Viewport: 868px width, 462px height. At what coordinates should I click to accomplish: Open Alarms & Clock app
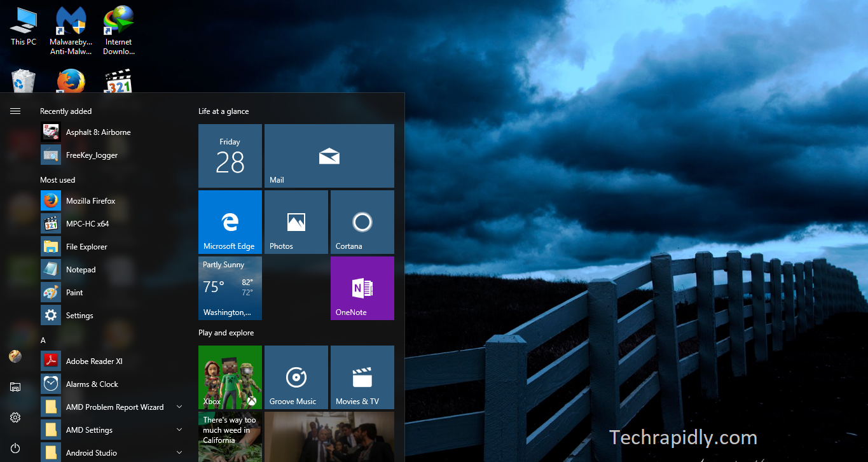tap(112, 384)
